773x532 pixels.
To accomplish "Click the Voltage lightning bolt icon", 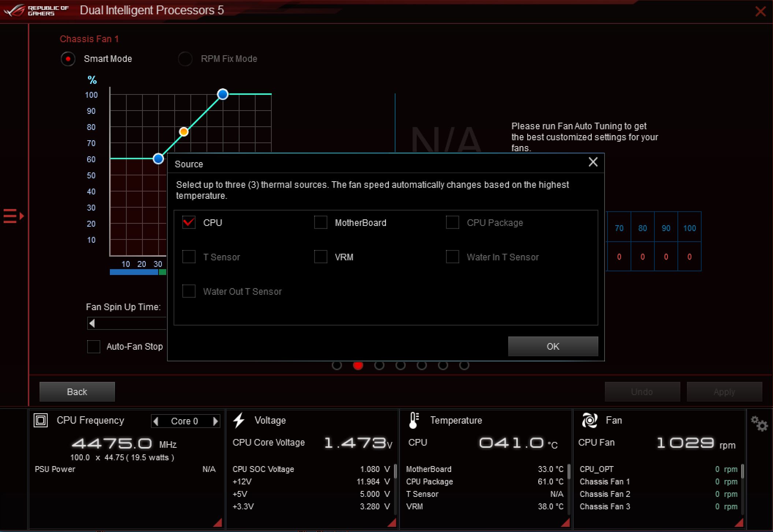I will coord(239,420).
